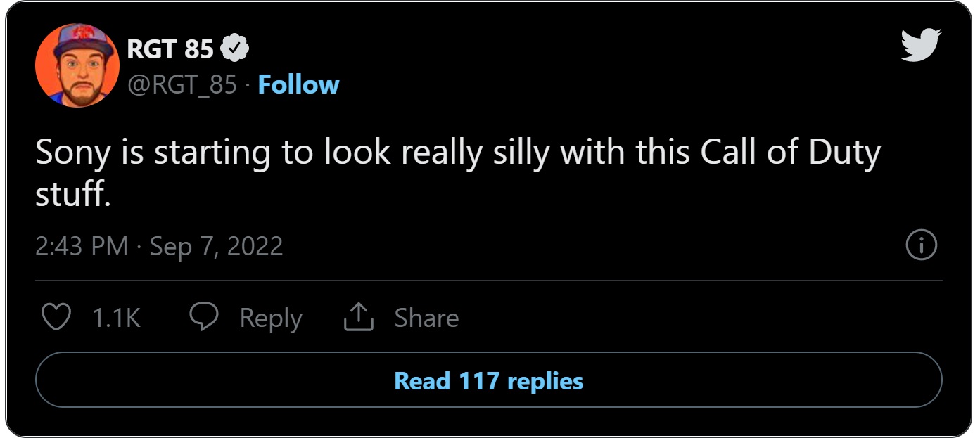Open the info circle icon
Viewport: 980px width, 438px height.
tap(921, 246)
